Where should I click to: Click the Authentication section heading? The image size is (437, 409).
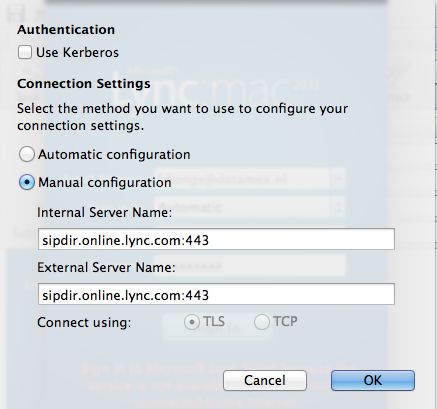click(66, 29)
